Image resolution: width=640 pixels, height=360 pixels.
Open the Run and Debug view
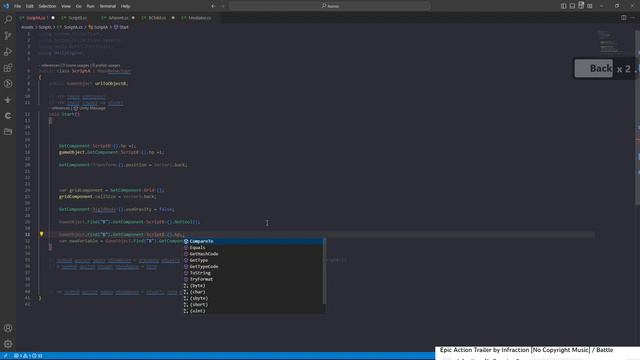coord(8,52)
